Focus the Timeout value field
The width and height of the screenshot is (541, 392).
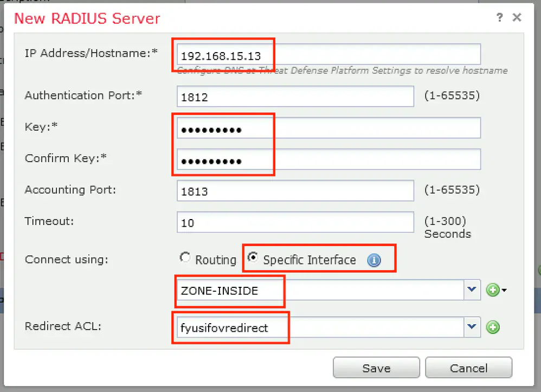pyautogui.click(x=295, y=222)
